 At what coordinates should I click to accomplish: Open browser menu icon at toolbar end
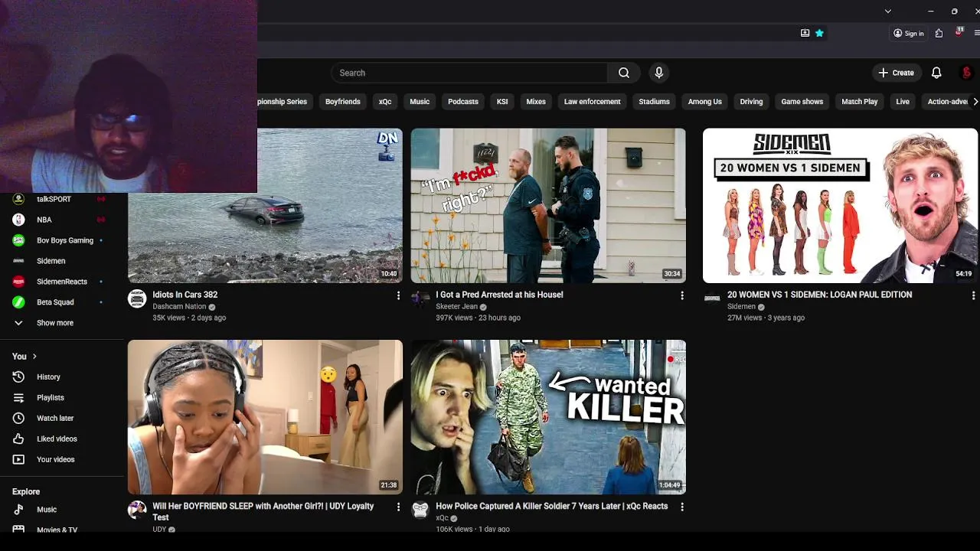click(x=977, y=33)
